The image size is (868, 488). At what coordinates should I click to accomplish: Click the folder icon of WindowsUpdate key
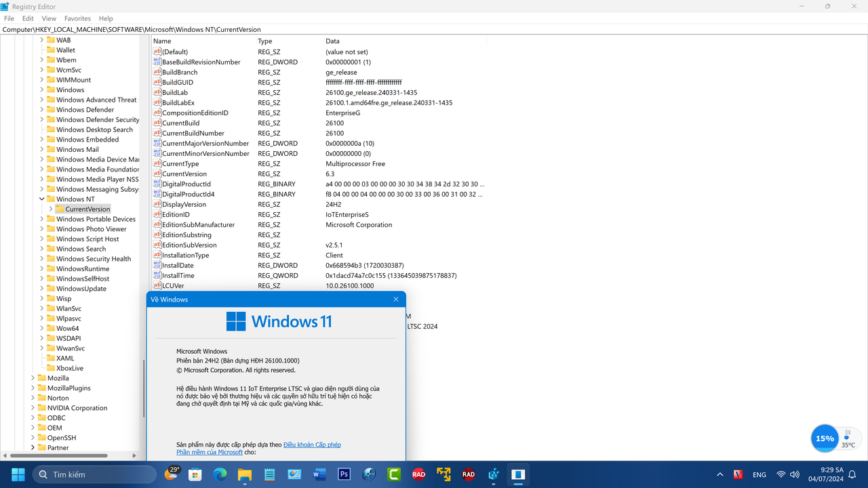(51, 289)
